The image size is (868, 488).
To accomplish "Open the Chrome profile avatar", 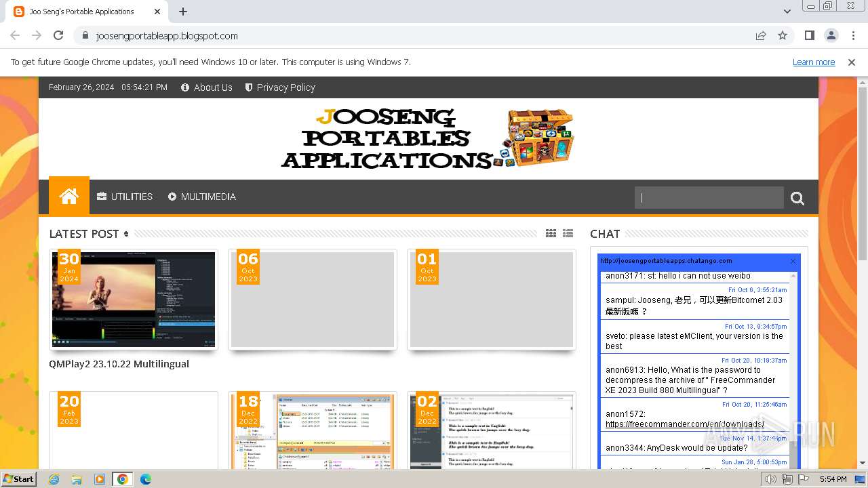I will (831, 35).
